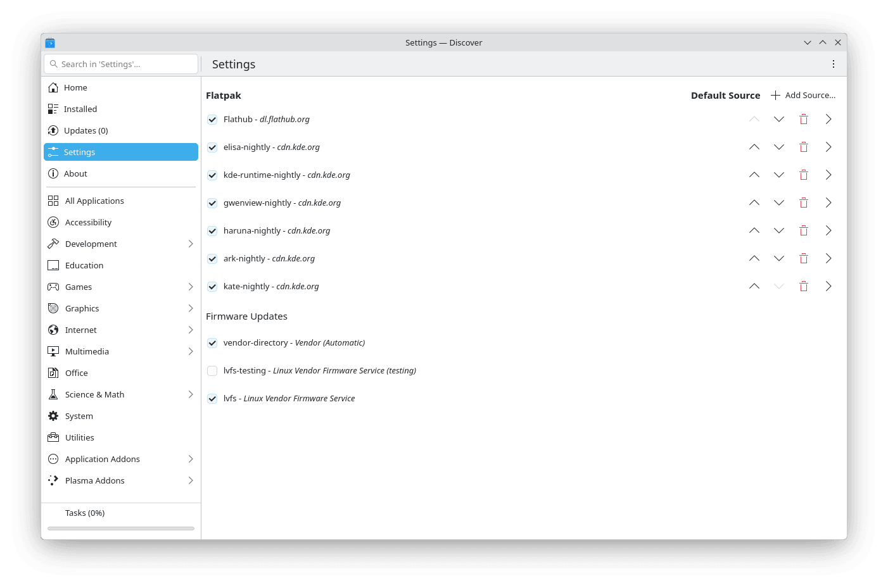Expand the Internet category arrow
The image size is (888, 588).
pos(191,330)
